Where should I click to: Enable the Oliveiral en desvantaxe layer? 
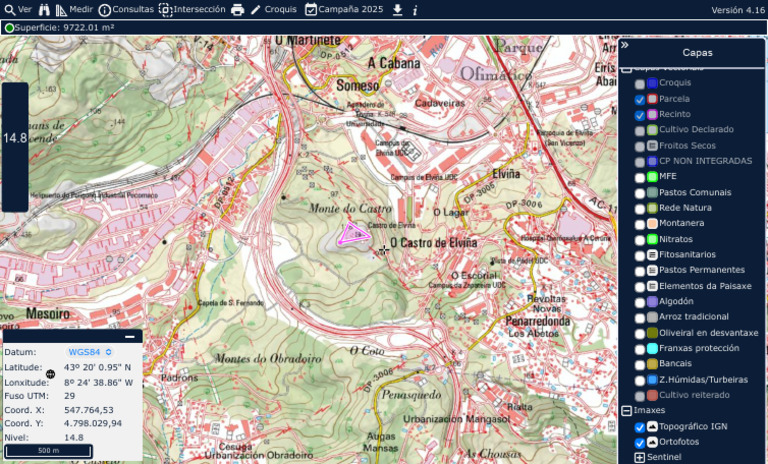pyautogui.click(x=640, y=334)
